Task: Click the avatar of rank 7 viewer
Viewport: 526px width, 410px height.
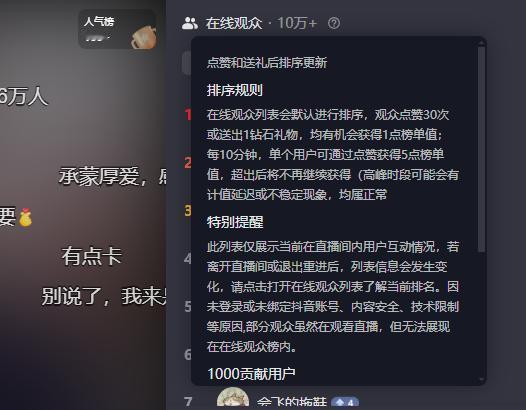Action: (x=233, y=399)
